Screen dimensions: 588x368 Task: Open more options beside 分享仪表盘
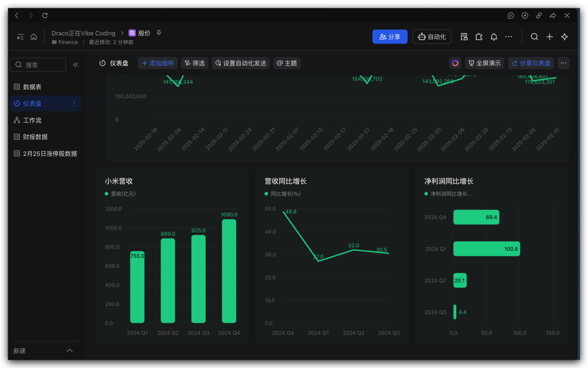563,63
